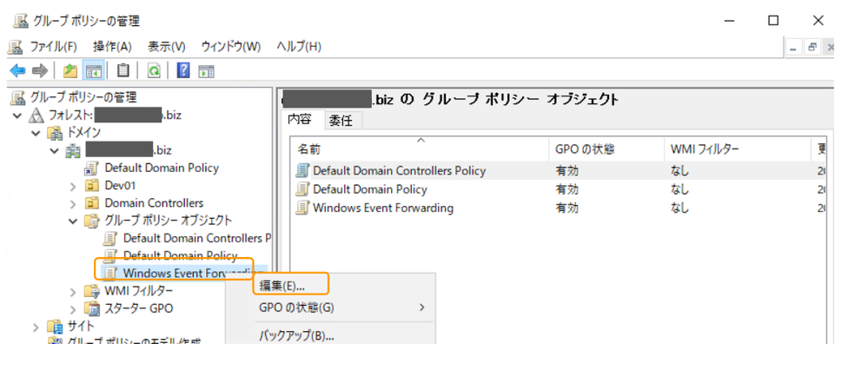
Task: Click Windows Event Forwarding list row icon
Action: [302, 208]
